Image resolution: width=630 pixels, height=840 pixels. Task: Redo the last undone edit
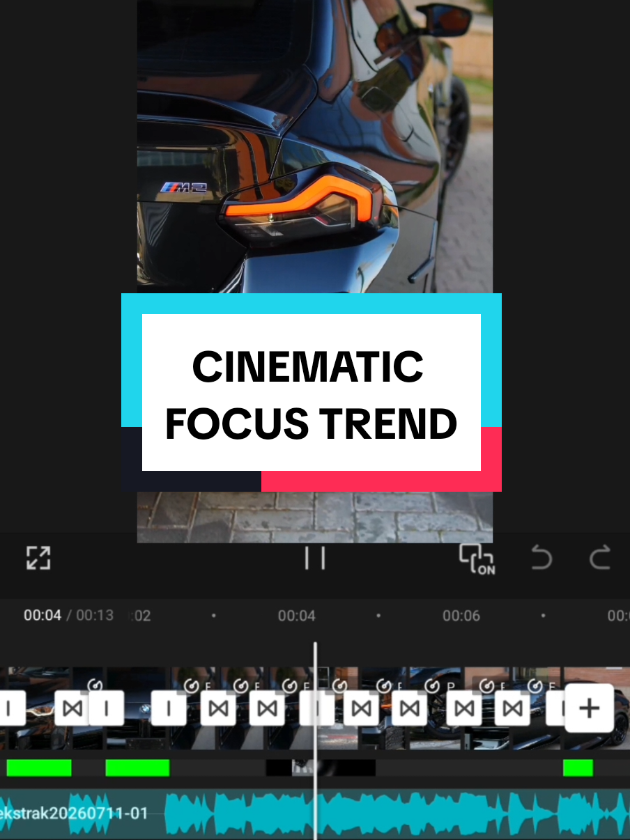pos(599,558)
